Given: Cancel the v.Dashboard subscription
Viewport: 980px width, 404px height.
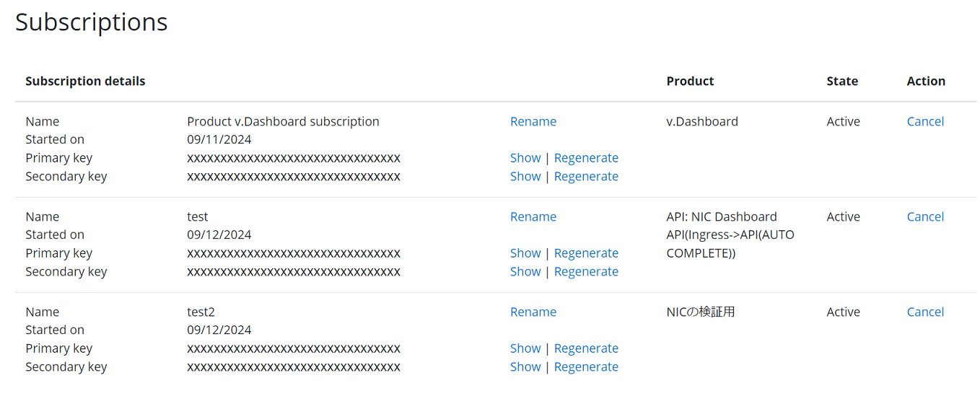Looking at the screenshot, I should coord(925,121).
